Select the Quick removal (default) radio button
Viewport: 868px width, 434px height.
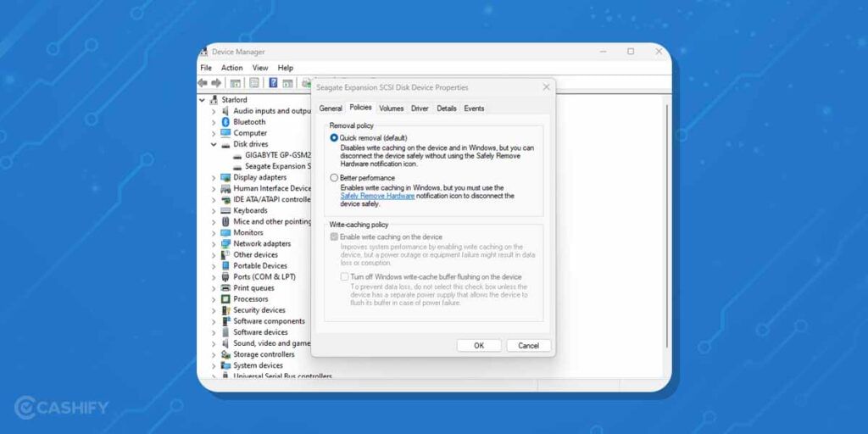click(x=334, y=138)
